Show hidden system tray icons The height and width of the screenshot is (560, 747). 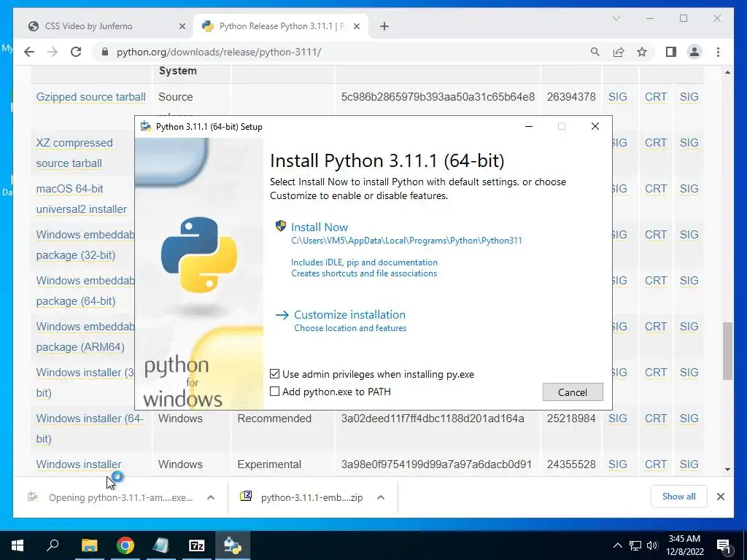coord(617,545)
